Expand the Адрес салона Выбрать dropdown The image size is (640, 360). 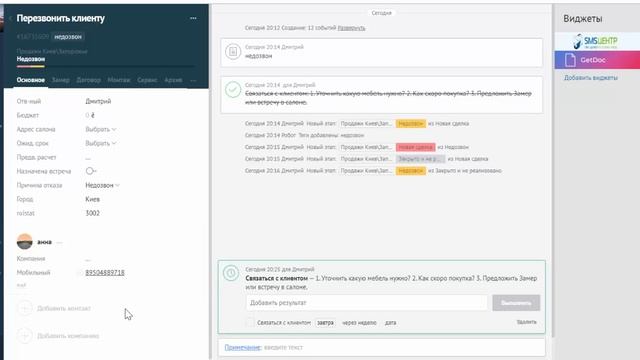[x=100, y=129]
